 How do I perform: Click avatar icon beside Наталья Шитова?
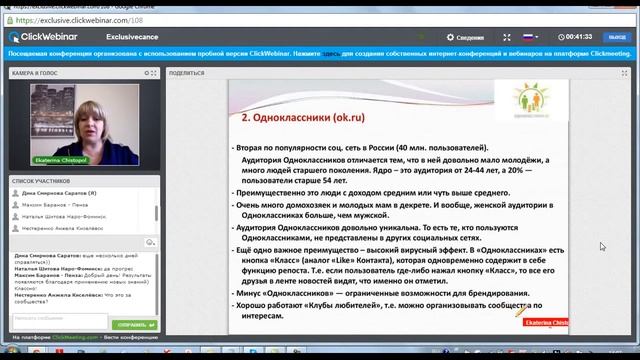[x=16, y=217]
